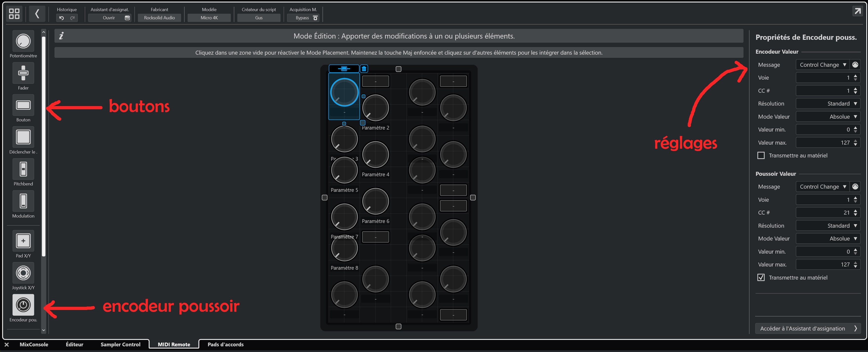
Task: Pick the Pad X/Y element
Action: [x=23, y=241]
